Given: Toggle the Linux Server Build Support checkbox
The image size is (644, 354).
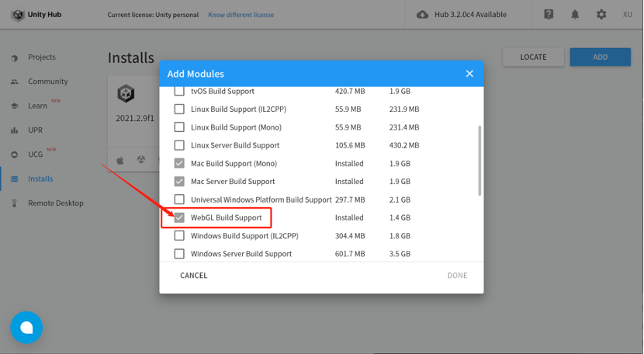Looking at the screenshot, I should click(x=179, y=145).
